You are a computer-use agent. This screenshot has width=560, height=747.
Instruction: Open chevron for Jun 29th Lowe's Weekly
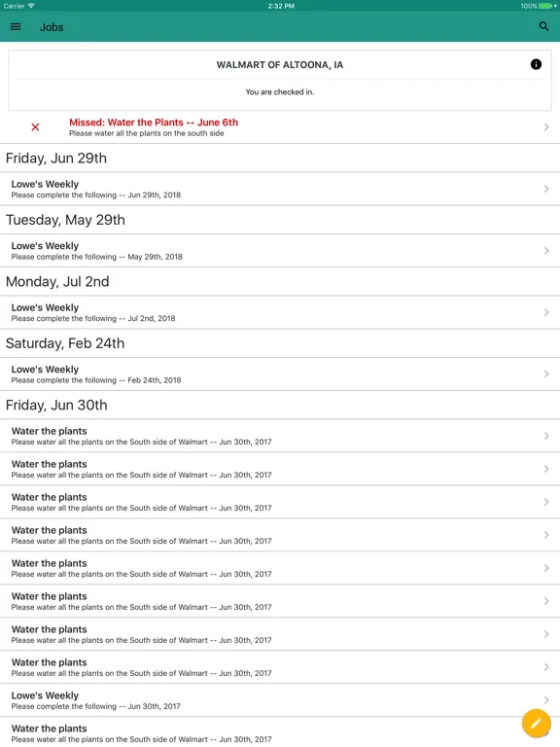coord(546,189)
